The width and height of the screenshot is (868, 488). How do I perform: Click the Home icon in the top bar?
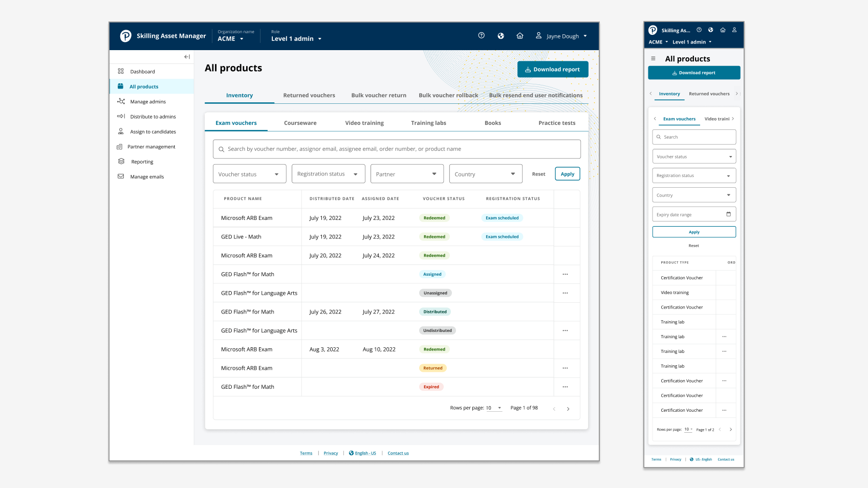coord(520,36)
